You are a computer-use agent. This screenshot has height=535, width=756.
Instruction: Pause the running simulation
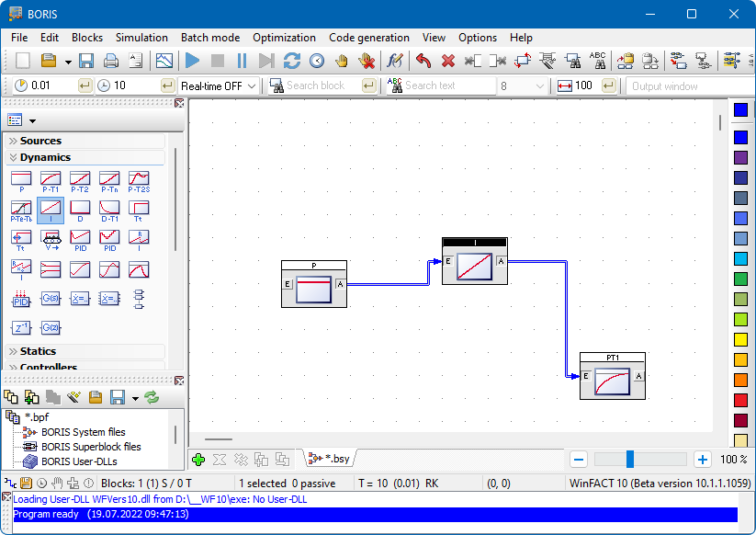pyautogui.click(x=242, y=61)
